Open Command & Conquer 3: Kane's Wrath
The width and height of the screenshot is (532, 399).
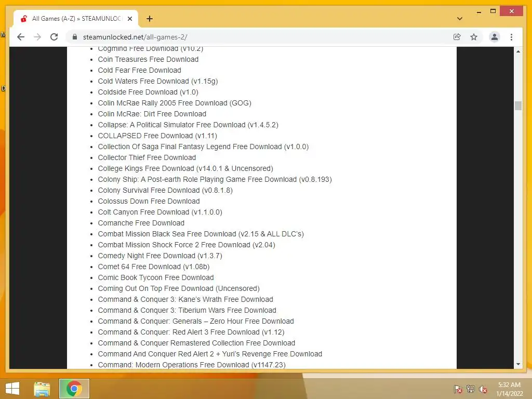(185, 299)
